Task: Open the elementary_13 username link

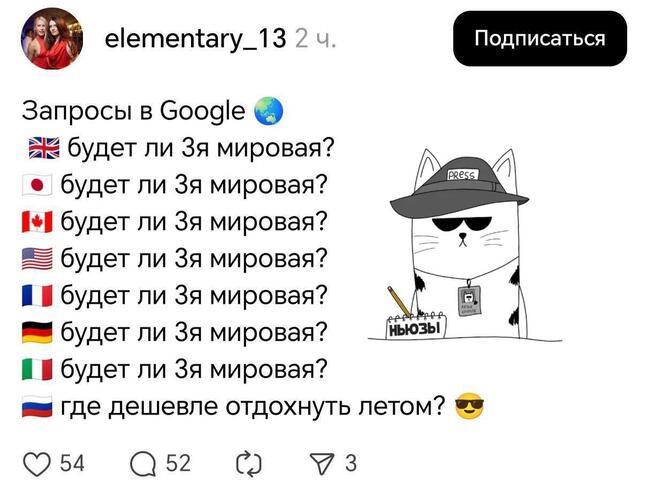Action: tap(195, 38)
